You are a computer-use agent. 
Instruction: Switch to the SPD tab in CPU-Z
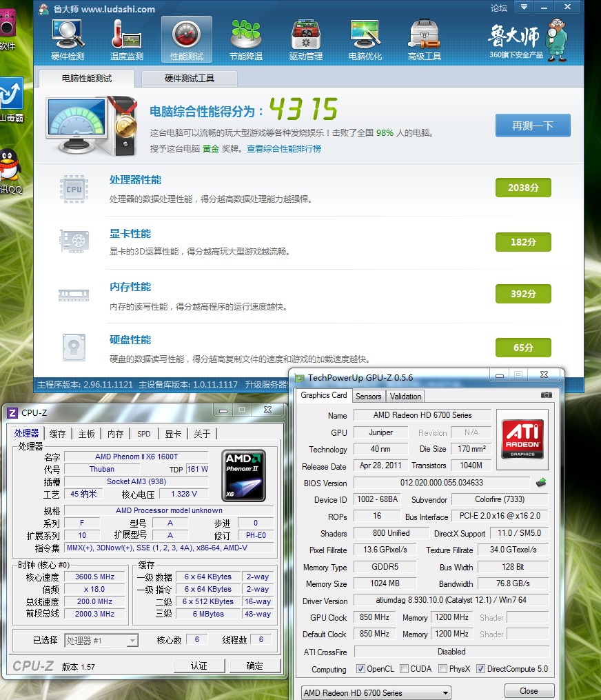point(143,434)
